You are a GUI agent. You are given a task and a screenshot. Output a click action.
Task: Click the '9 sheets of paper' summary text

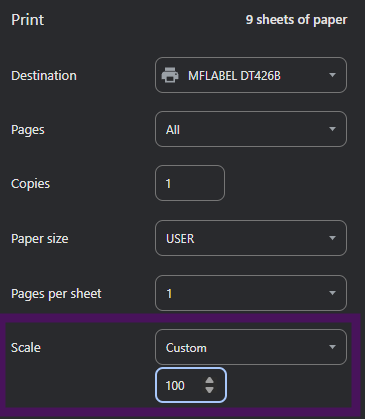tap(296, 20)
